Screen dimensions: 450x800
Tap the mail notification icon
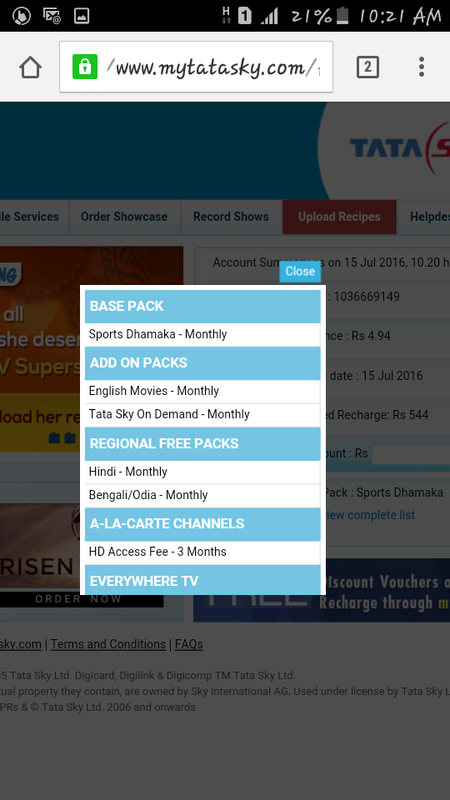click(52, 16)
